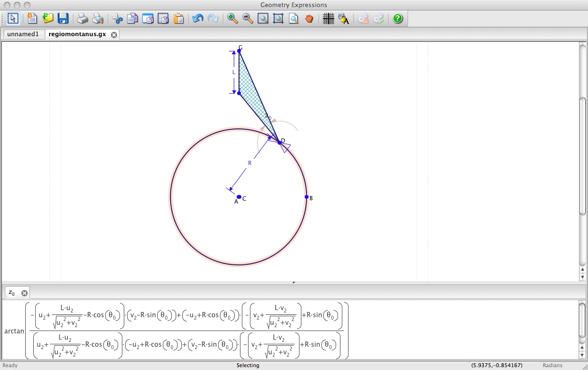Select the arrow selection tool
The height and width of the screenshot is (370, 588).
tap(13, 19)
